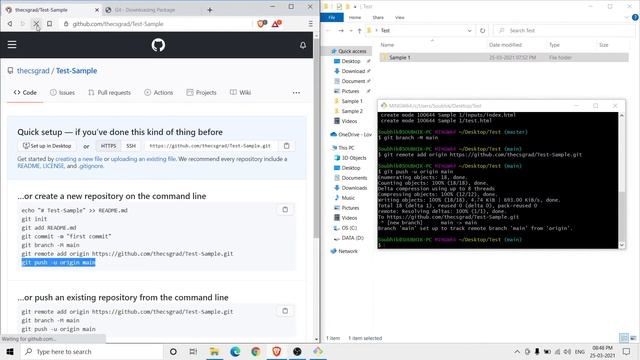Image resolution: width=640 pixels, height=360 pixels.
Task: Open thecsgrad profile link
Action: 33,71
